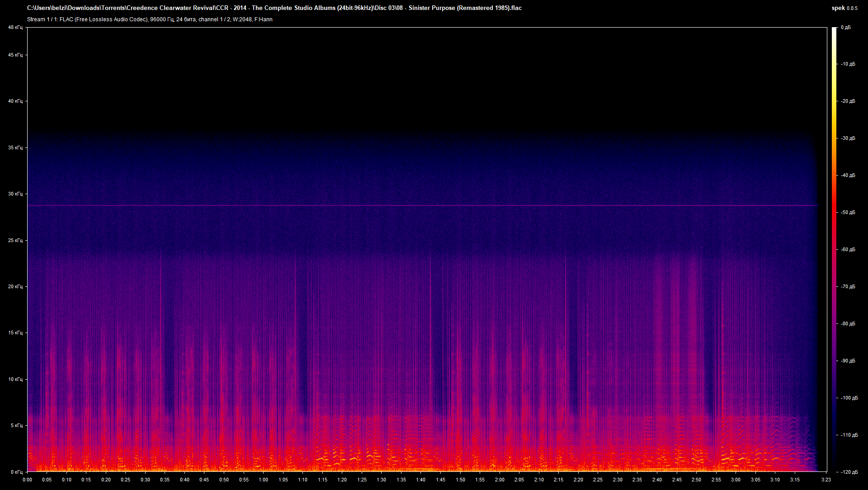Click the FLAC codec stream info text
The height and width of the screenshot is (490, 868).
90,19
